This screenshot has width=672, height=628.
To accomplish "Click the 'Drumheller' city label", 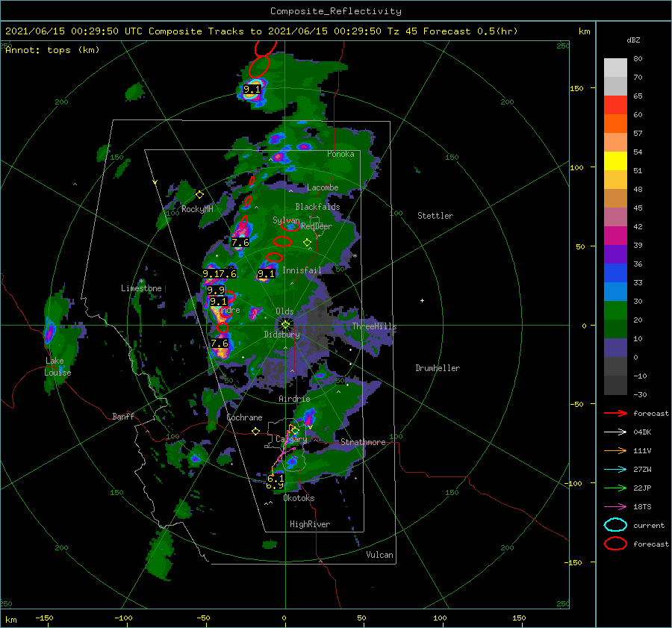I will (438, 368).
